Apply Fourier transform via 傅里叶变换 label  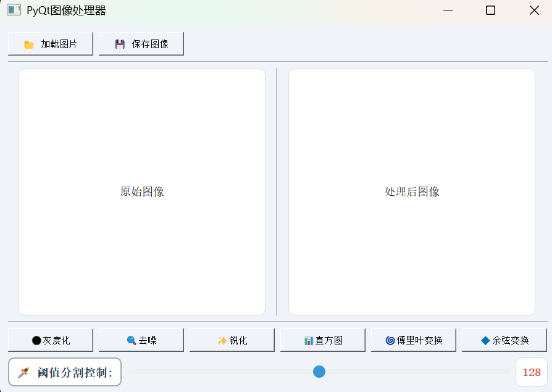[x=419, y=340]
